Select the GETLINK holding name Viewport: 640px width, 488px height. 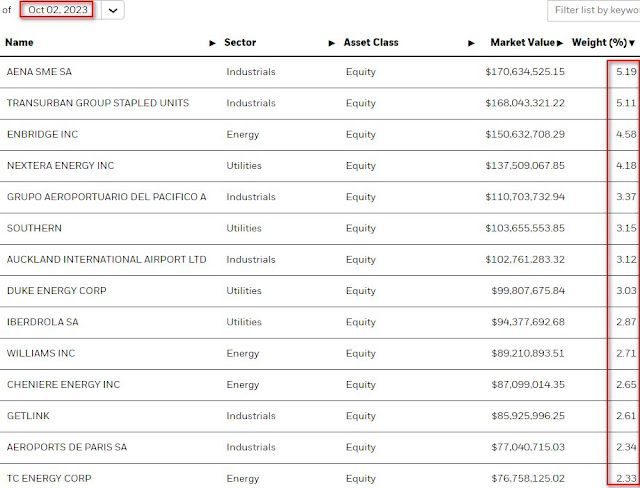[28, 416]
